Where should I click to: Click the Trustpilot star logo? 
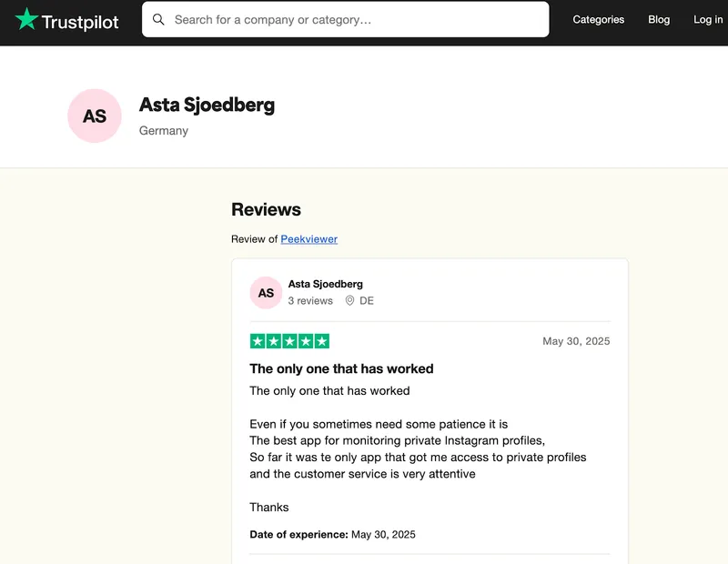pos(26,19)
